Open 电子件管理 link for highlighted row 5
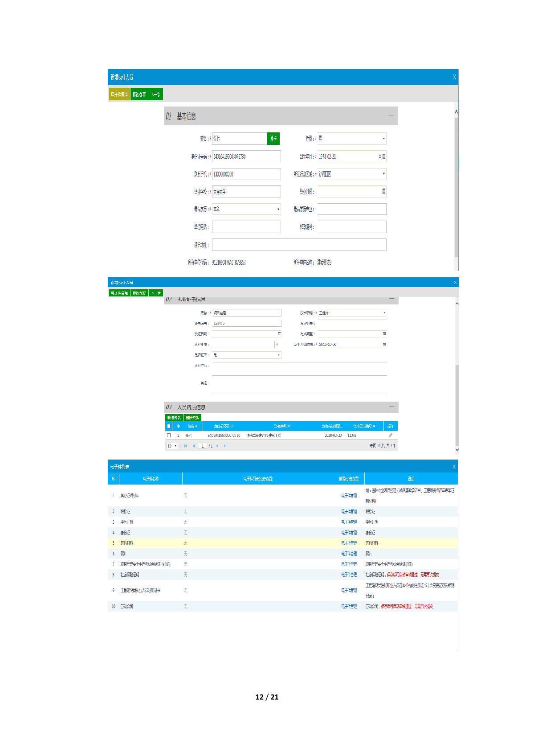 pyautogui.click(x=349, y=543)
